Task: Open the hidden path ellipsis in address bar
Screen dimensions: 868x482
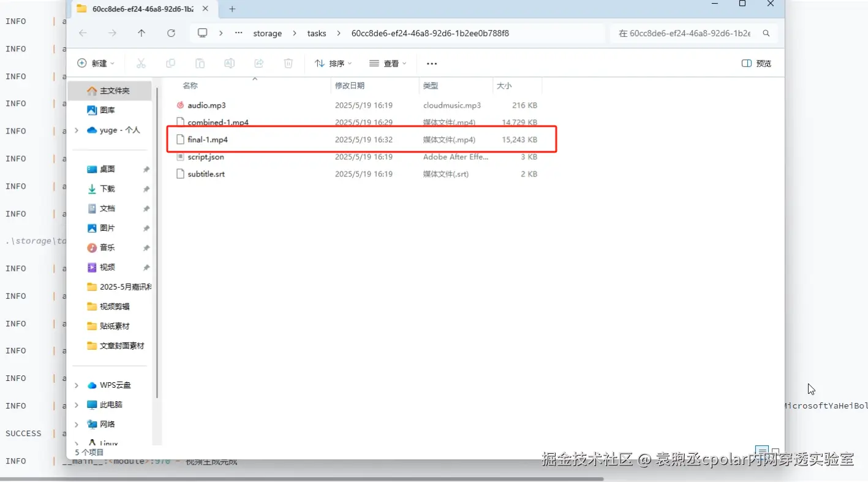Action: (238, 33)
